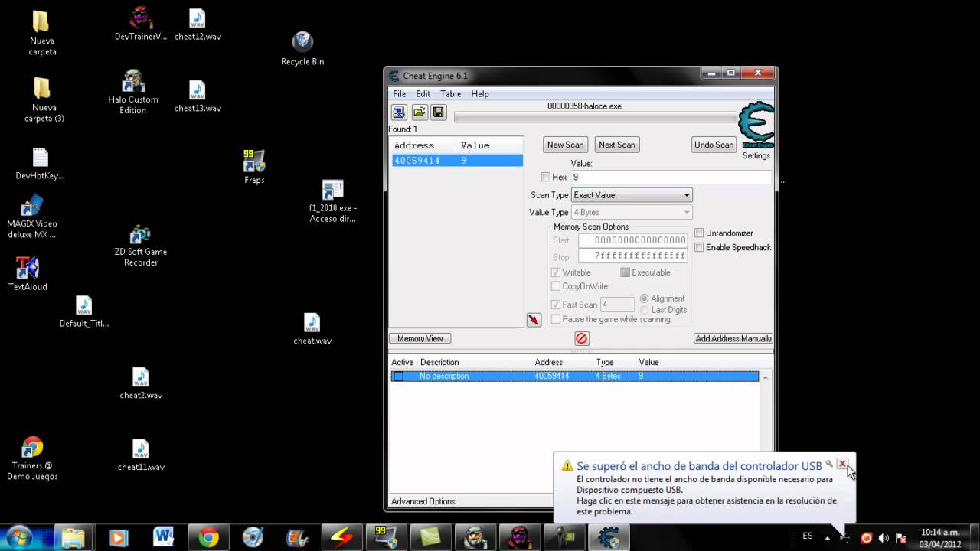Select cheat12.wav desktop file
Image resolution: width=980 pixels, height=551 pixels.
pos(198,24)
